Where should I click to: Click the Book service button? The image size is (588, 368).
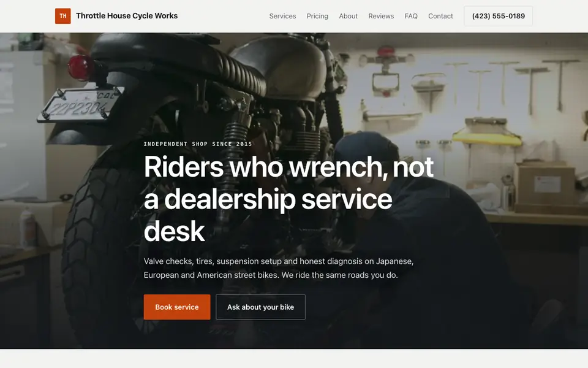(177, 307)
